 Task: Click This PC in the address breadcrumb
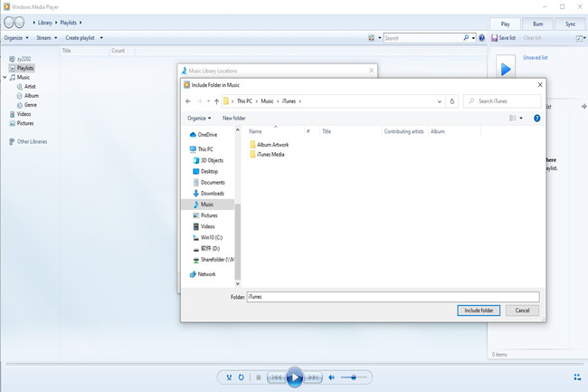[x=244, y=101]
